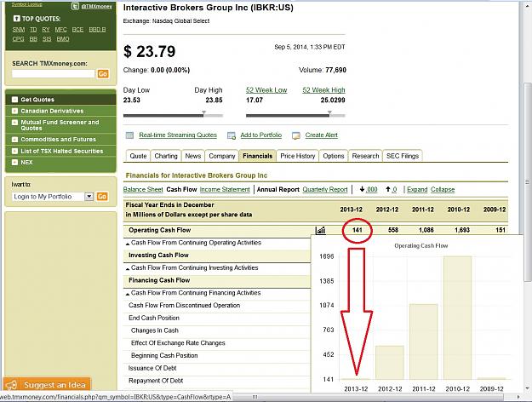
Task: Click the Go button next to search
Action: (103, 74)
